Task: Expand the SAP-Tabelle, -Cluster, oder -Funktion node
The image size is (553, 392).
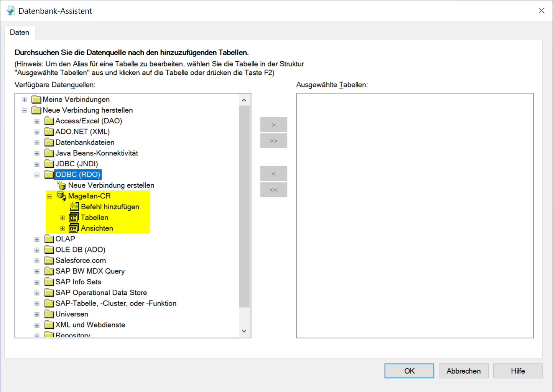Action: (x=37, y=304)
